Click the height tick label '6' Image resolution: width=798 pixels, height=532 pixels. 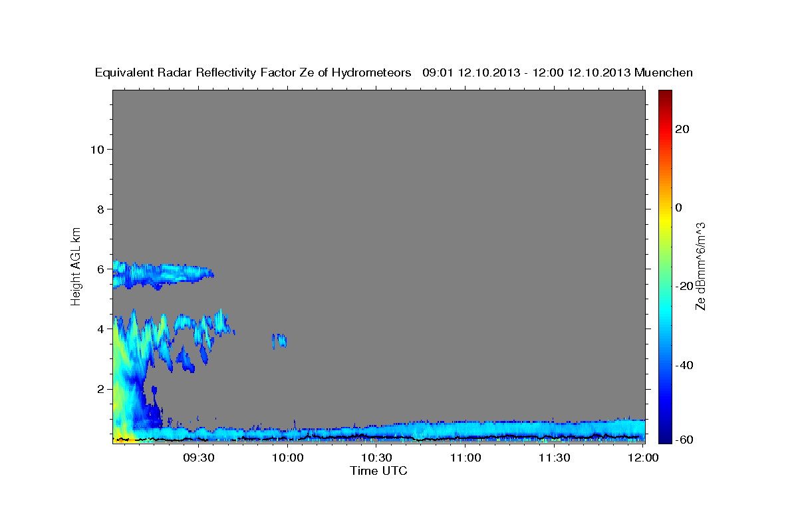[101, 269]
